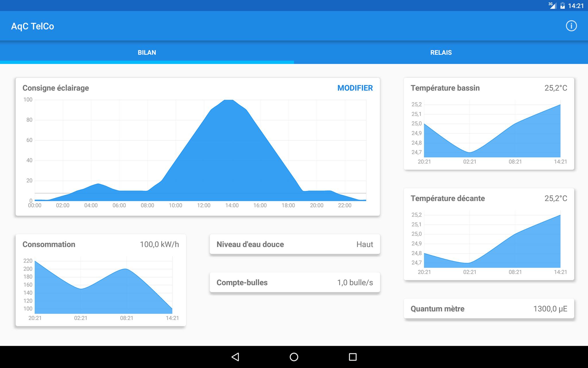Switch to the RELAIS tab
This screenshot has height=368, width=588.
(x=441, y=53)
